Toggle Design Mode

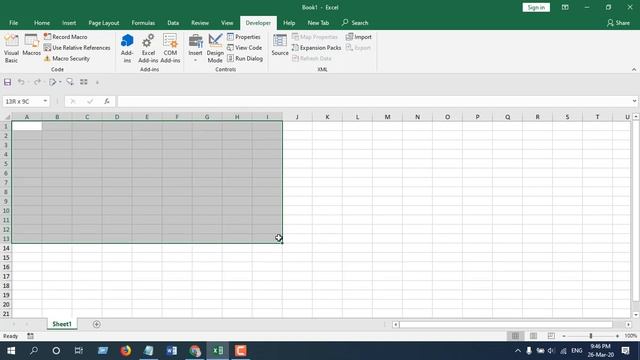click(215, 48)
